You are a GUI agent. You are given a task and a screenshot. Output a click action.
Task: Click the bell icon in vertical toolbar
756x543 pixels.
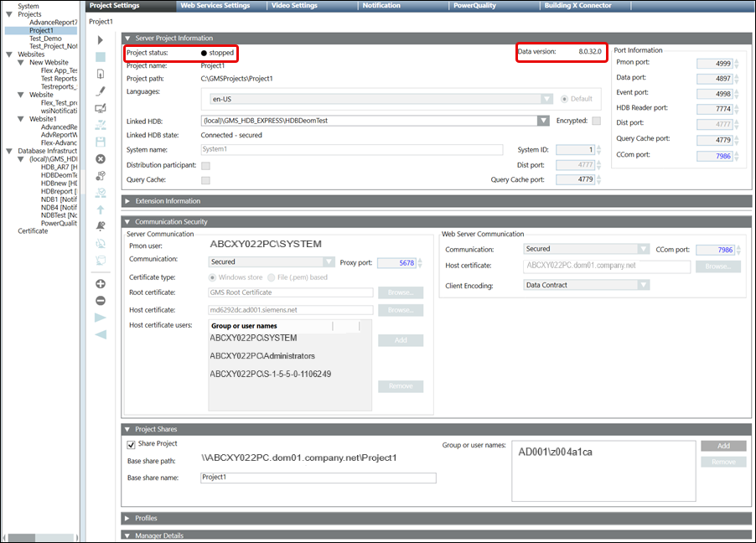pos(101,226)
